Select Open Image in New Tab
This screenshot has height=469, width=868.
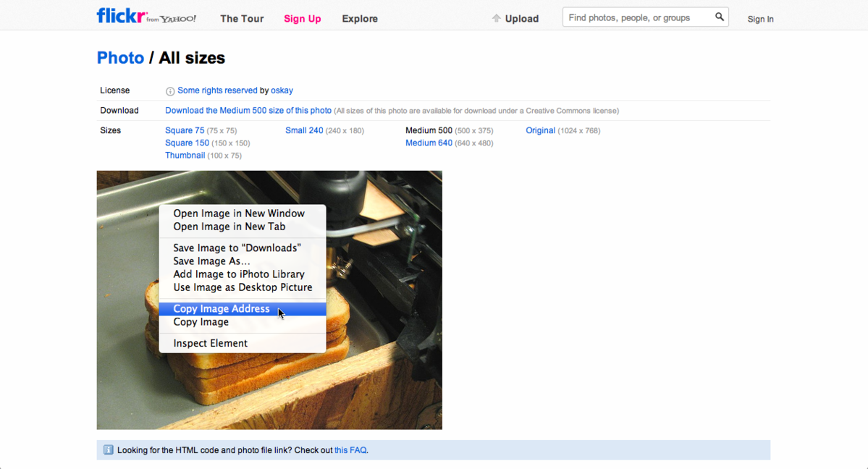pyautogui.click(x=229, y=227)
